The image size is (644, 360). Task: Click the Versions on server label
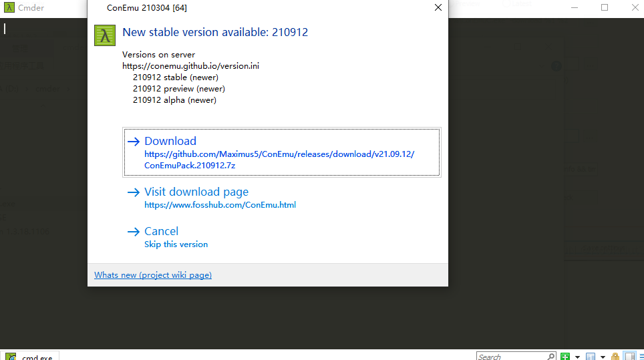pos(158,55)
